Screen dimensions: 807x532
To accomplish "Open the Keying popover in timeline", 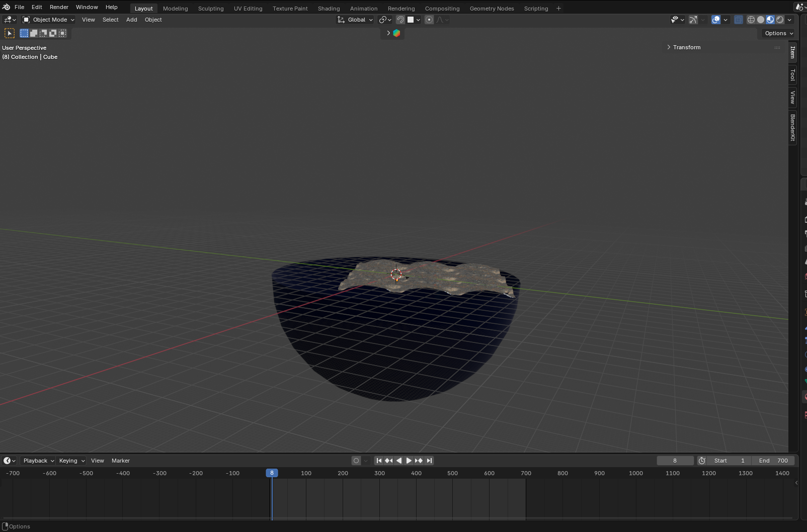I will point(71,461).
